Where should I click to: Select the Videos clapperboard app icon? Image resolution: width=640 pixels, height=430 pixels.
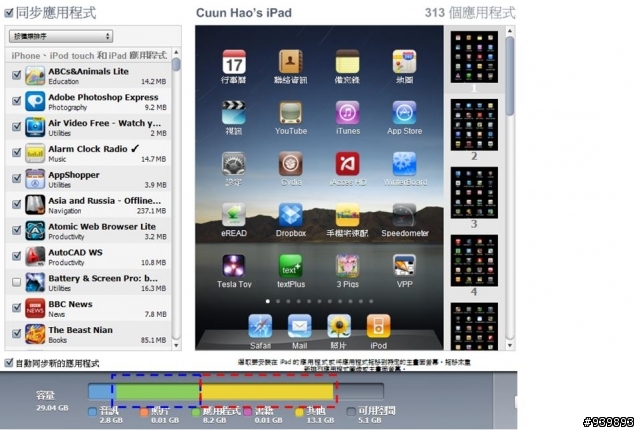click(234, 113)
